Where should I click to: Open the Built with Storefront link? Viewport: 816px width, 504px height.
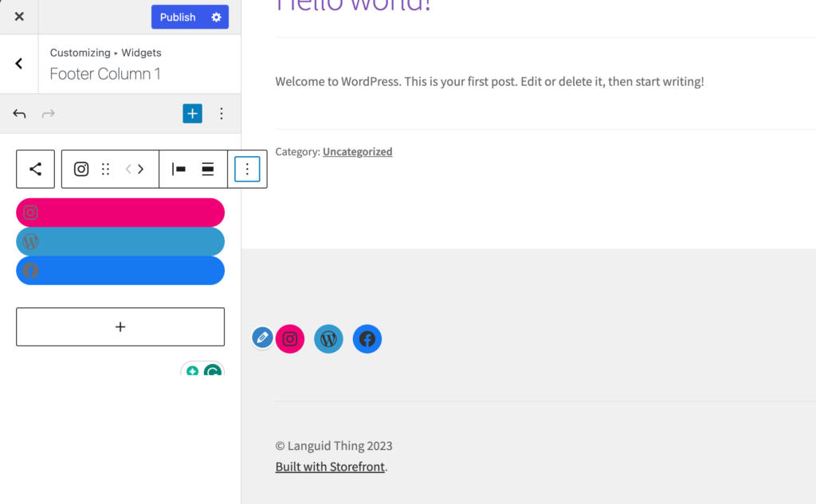point(330,467)
